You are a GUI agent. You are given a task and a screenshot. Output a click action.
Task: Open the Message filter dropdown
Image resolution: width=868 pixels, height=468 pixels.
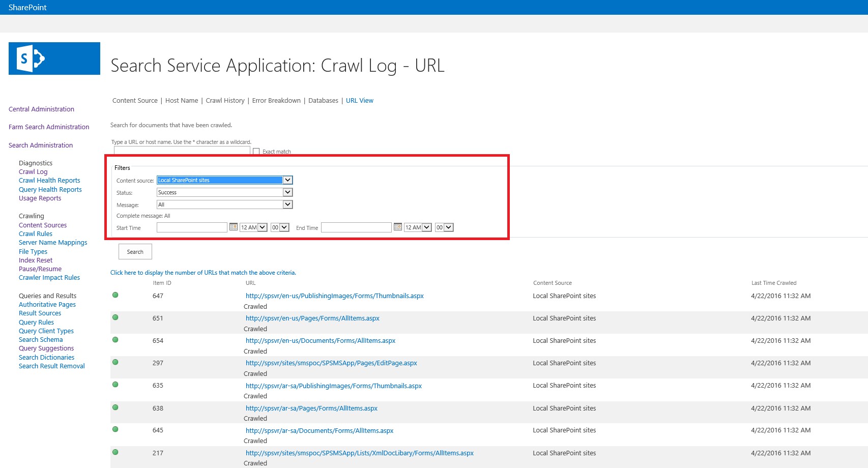225,204
